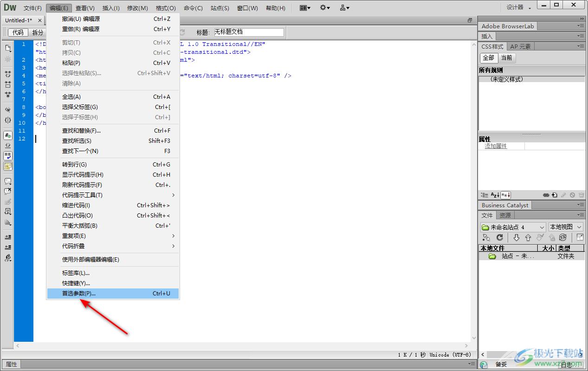Open CSS Styles panel options menu
This screenshot has height=371, width=588.
pyautogui.click(x=581, y=46)
